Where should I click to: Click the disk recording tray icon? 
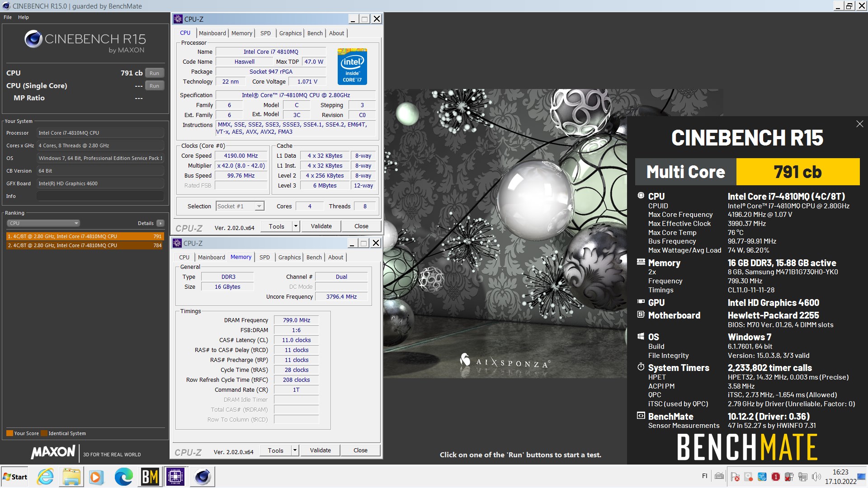tap(749, 477)
